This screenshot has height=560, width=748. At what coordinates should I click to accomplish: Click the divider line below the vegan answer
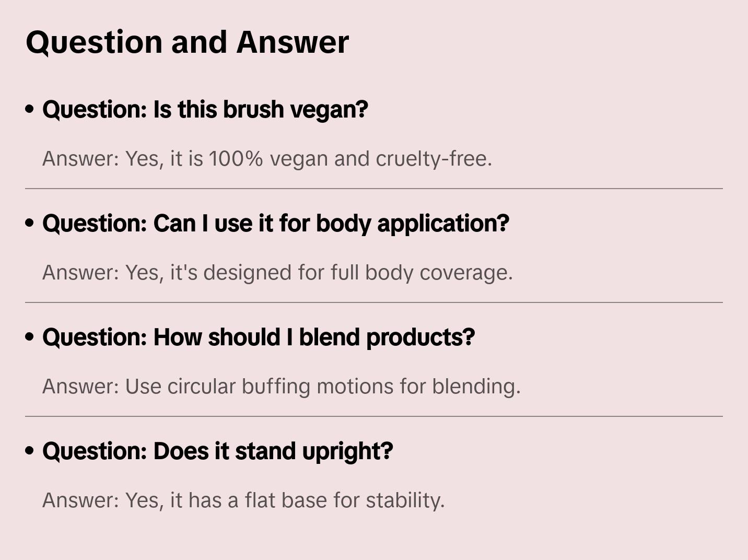click(x=374, y=189)
